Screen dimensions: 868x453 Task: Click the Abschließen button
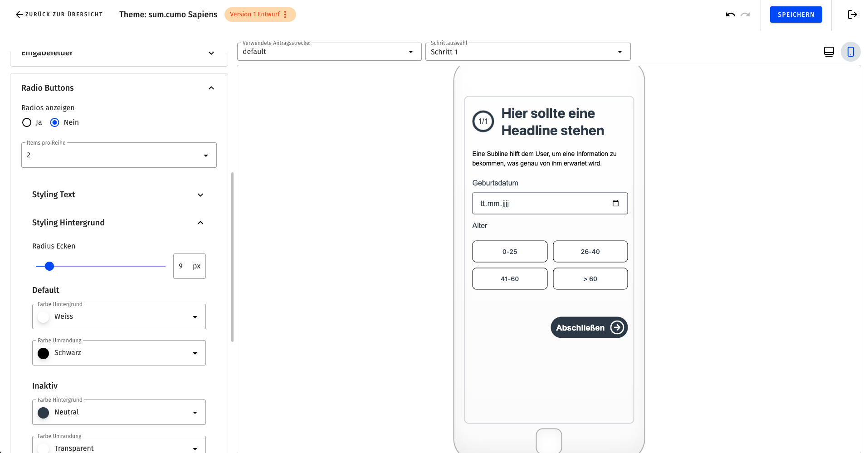(589, 327)
